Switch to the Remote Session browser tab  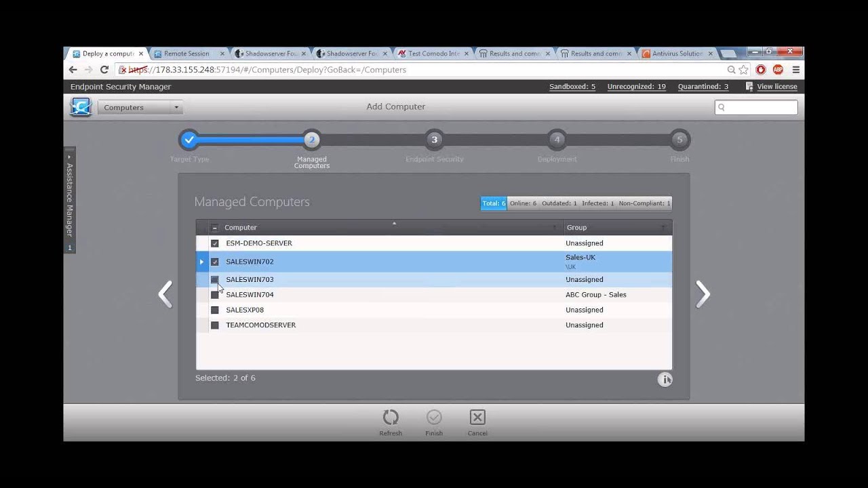[x=186, y=54]
